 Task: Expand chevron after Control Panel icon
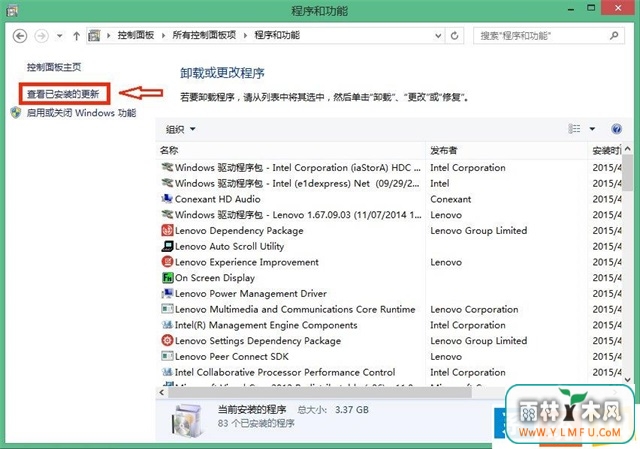(x=109, y=36)
